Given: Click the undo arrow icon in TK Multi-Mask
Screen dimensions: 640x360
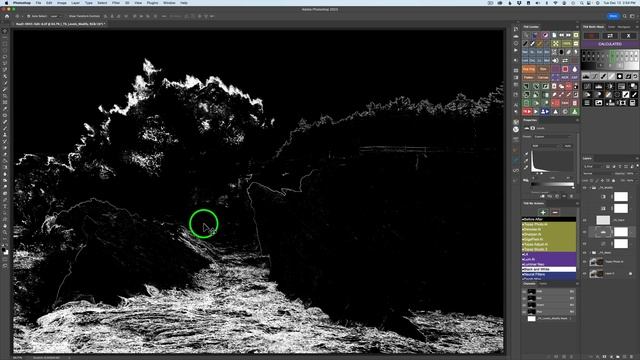Looking at the screenshot, I should click(635, 76).
